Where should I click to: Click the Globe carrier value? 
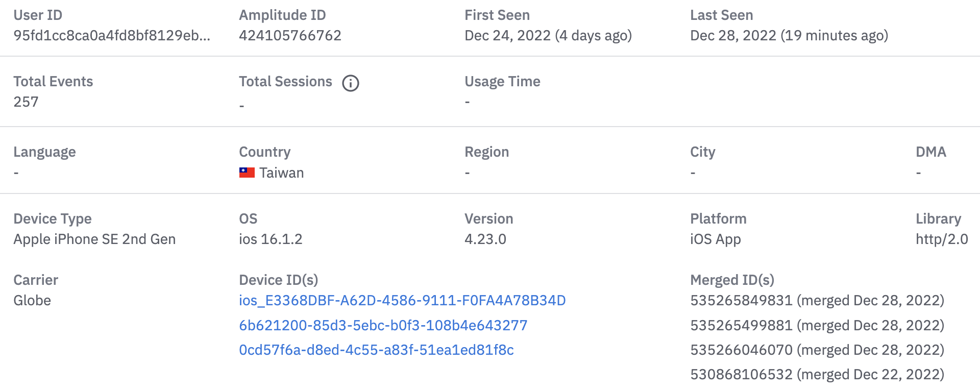tap(32, 300)
